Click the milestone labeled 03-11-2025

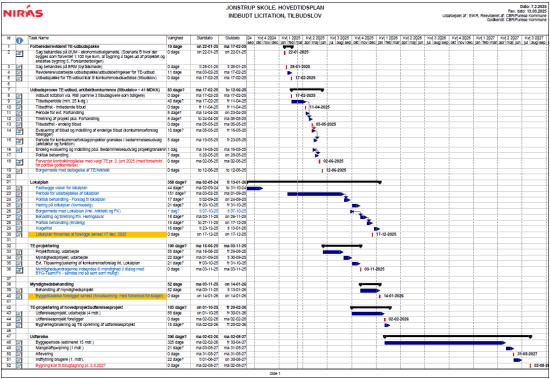[361, 270]
